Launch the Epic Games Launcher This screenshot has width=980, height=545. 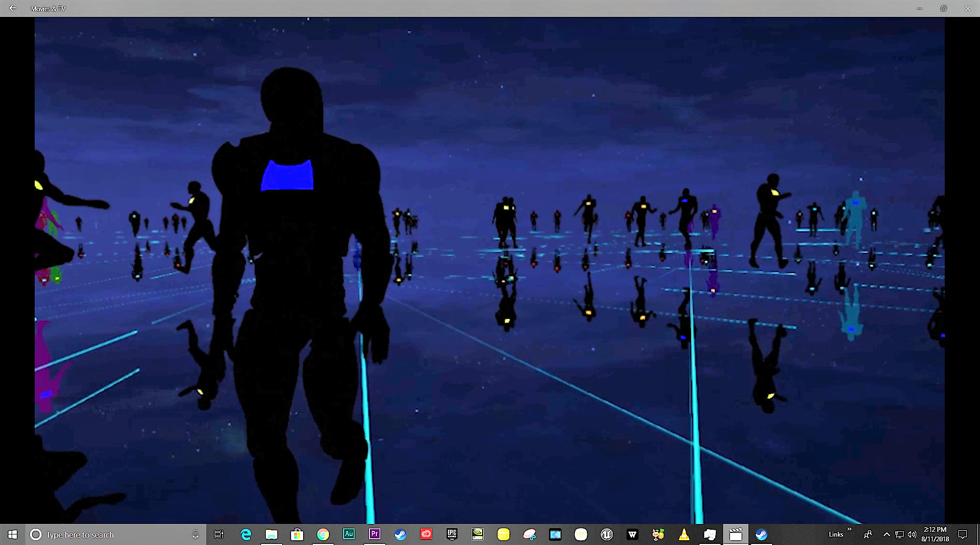click(x=451, y=534)
